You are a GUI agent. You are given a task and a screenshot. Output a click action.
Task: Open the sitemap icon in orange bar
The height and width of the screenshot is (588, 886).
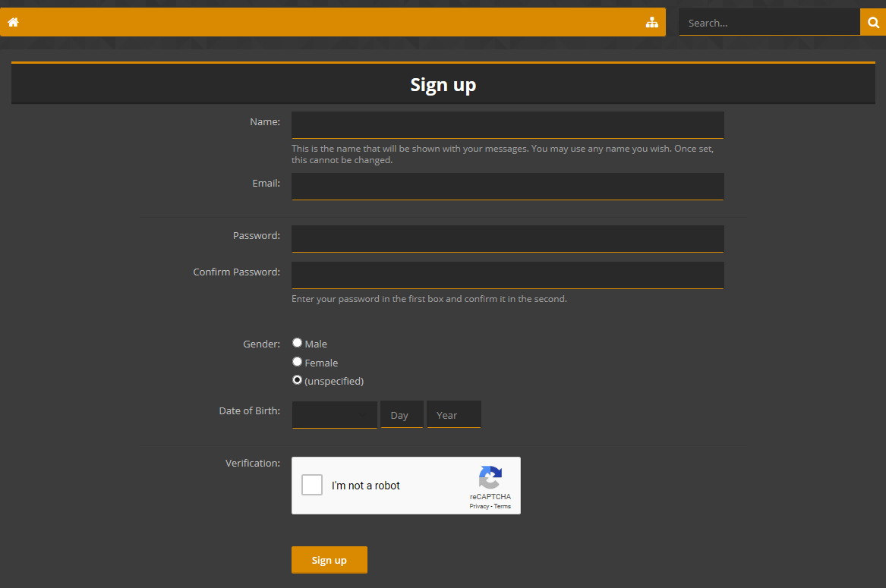click(x=651, y=23)
